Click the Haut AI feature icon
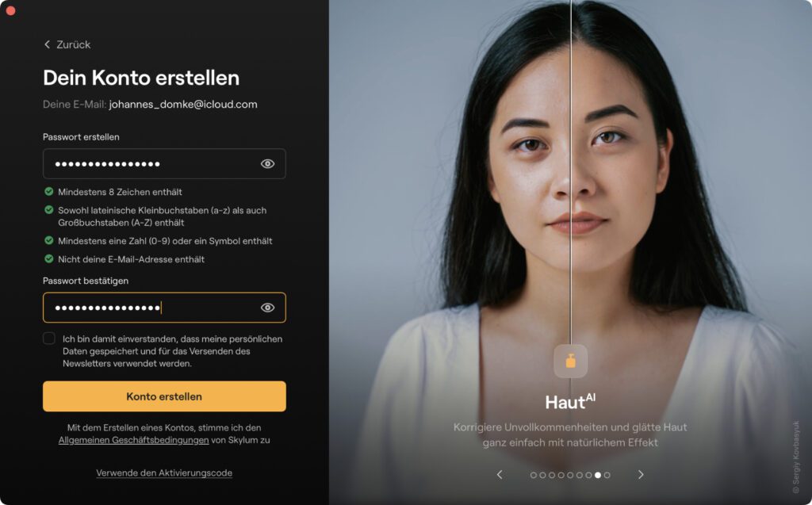Screen dimensions: 812x505 click(x=570, y=361)
